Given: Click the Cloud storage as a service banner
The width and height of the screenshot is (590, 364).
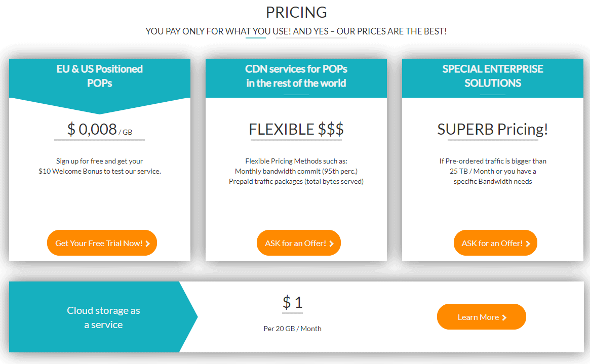Looking at the screenshot, I should click(x=103, y=317).
